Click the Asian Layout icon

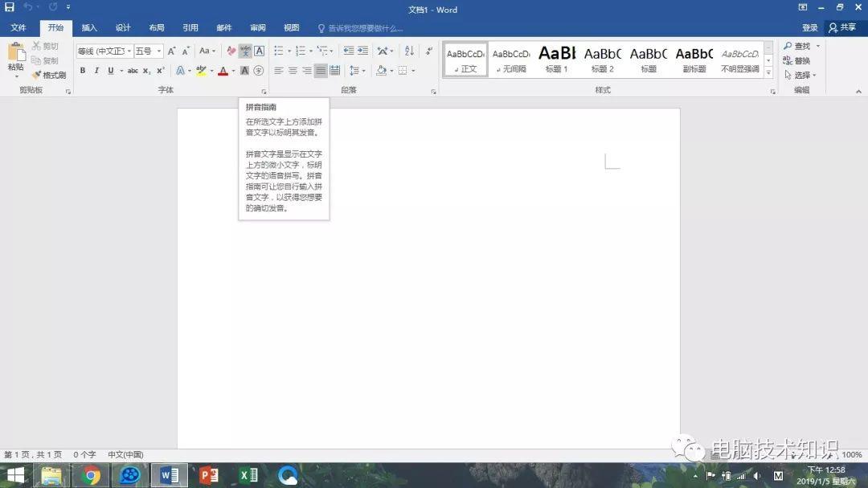(383, 51)
